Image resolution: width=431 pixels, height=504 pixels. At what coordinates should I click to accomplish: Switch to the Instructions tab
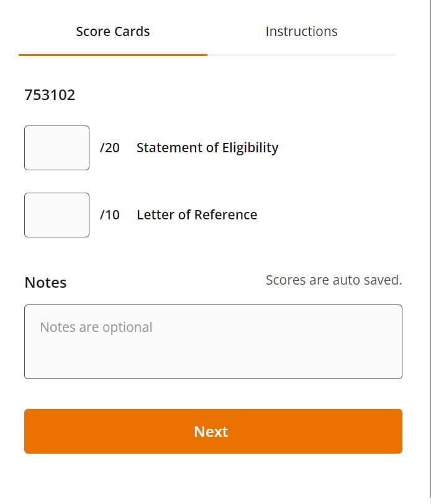point(301,32)
